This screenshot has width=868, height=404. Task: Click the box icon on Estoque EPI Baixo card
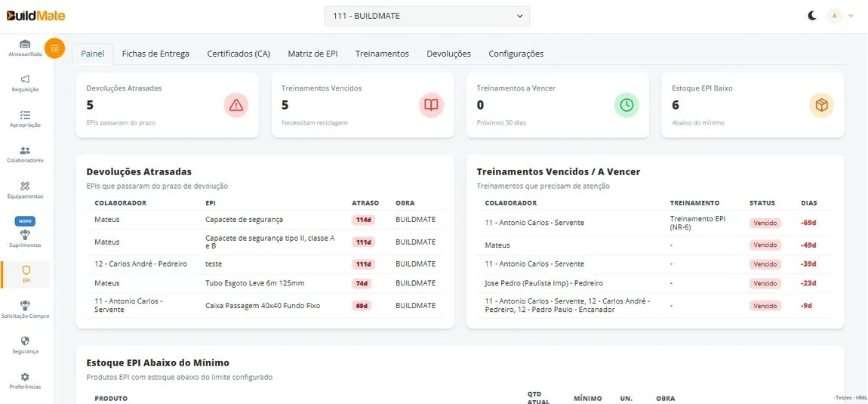point(821,105)
